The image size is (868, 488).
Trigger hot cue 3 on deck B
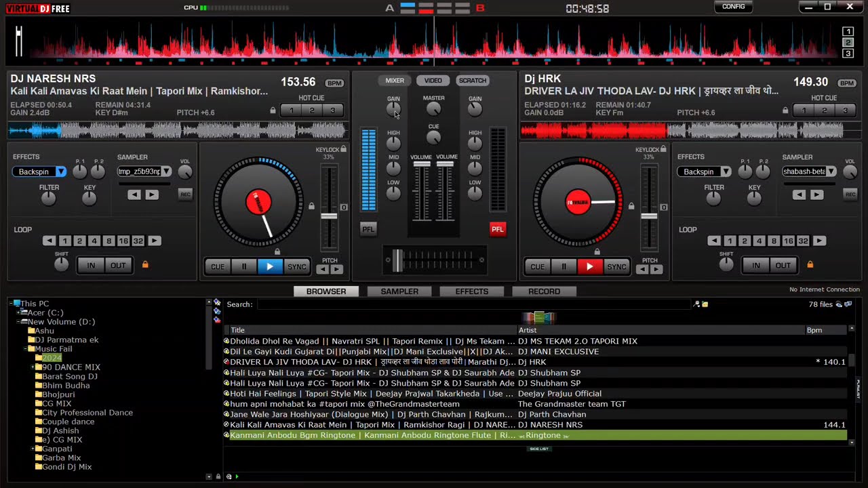pos(845,110)
